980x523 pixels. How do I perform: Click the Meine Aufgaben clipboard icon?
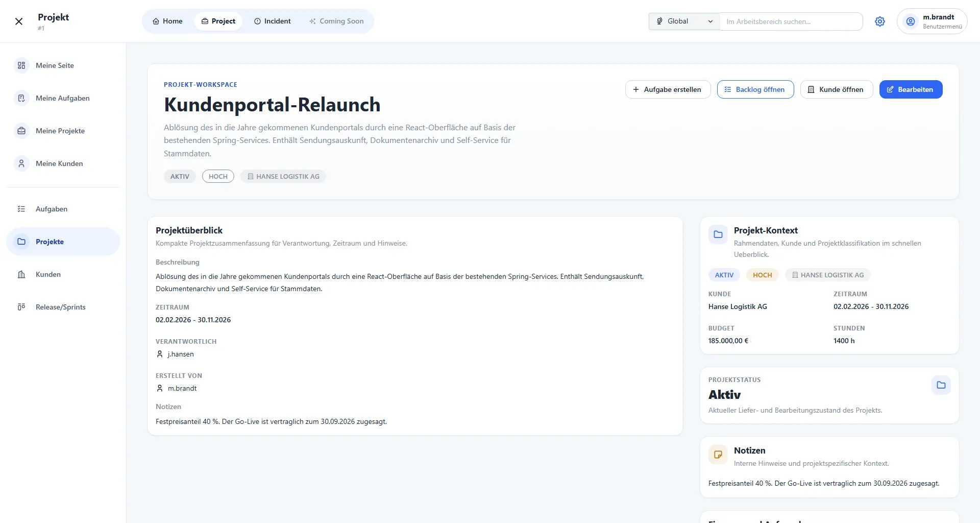(21, 98)
